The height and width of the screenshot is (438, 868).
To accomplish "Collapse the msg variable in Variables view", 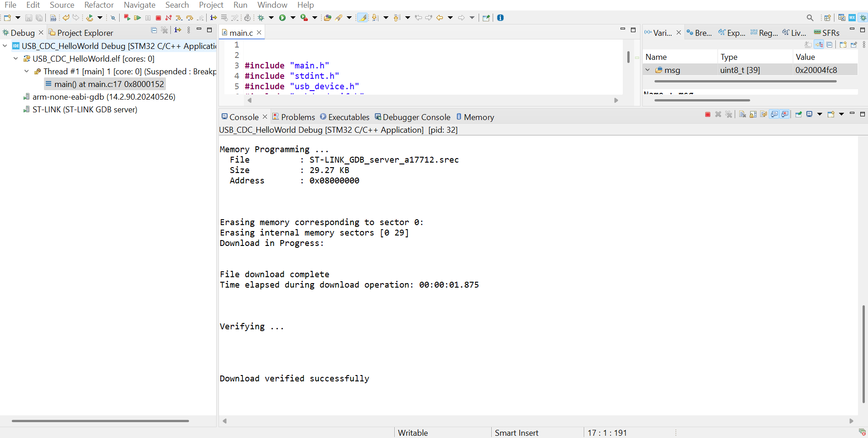I will 648,70.
